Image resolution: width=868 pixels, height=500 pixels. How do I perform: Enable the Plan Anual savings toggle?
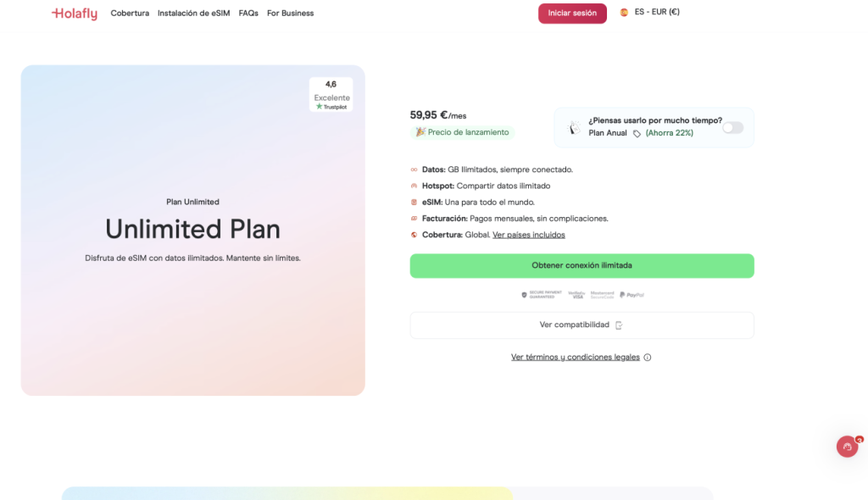732,126
